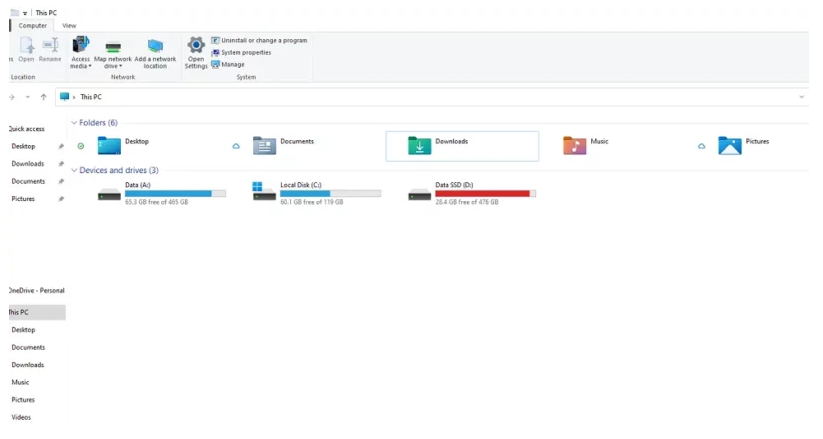823x439 pixels.
Task: Open the address bar history dropdown
Action: [x=802, y=97]
